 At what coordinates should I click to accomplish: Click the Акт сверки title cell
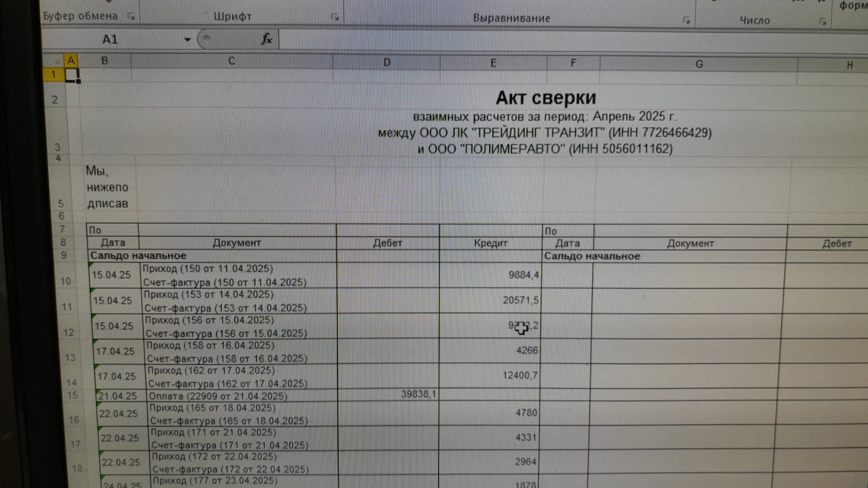pos(545,98)
